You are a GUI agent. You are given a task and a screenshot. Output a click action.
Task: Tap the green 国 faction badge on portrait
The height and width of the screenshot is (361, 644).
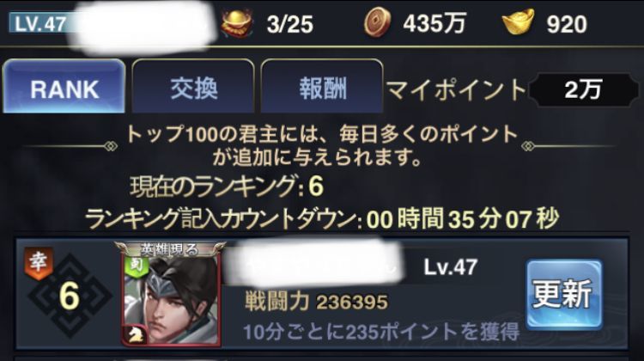(x=136, y=266)
